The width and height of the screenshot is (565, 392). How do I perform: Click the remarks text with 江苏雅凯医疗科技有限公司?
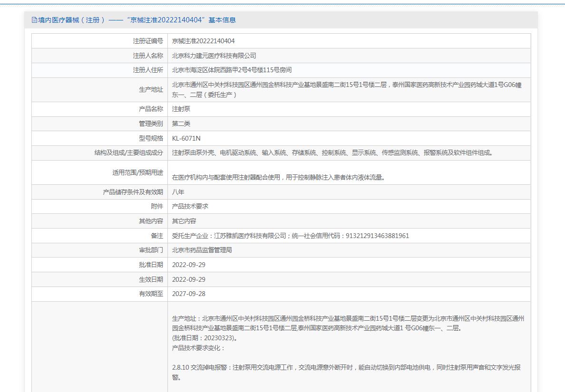point(291,236)
